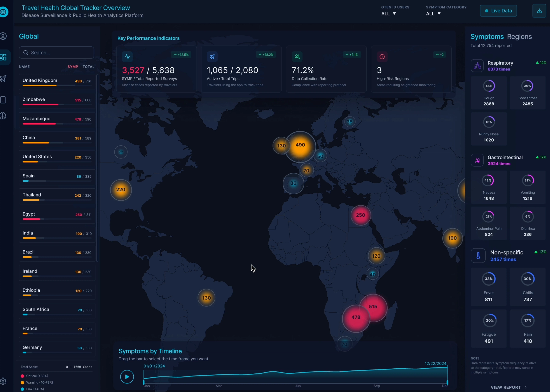The width and height of the screenshot is (550, 392).
Task: Switch to the Regions tab
Action: 519,37
